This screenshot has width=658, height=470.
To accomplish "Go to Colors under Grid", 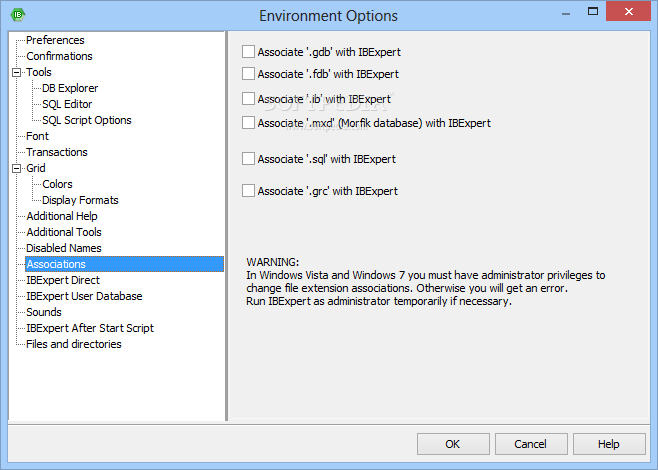I will pyautogui.click(x=57, y=184).
